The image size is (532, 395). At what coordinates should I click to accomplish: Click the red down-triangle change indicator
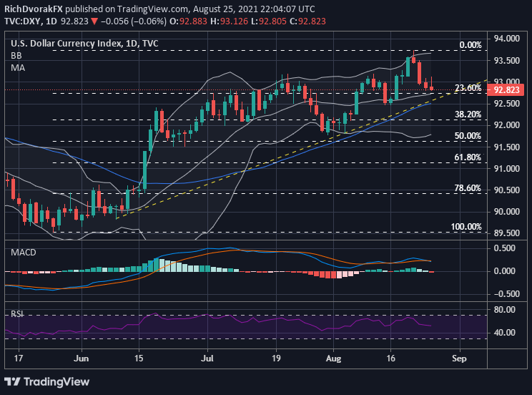point(94,21)
